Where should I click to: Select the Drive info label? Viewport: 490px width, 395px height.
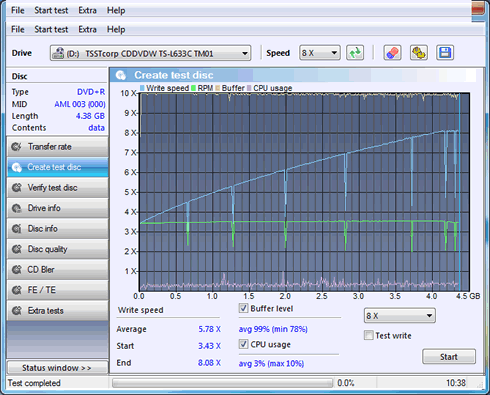coord(44,208)
